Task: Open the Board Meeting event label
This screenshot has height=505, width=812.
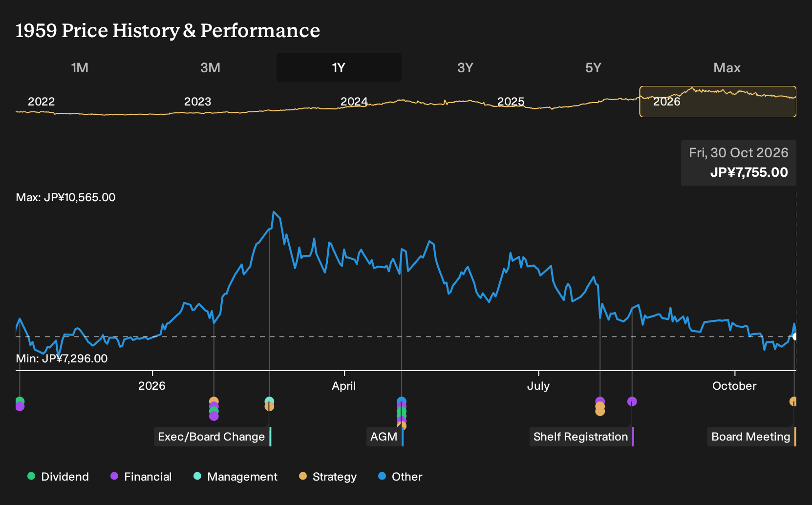Action: coord(751,437)
